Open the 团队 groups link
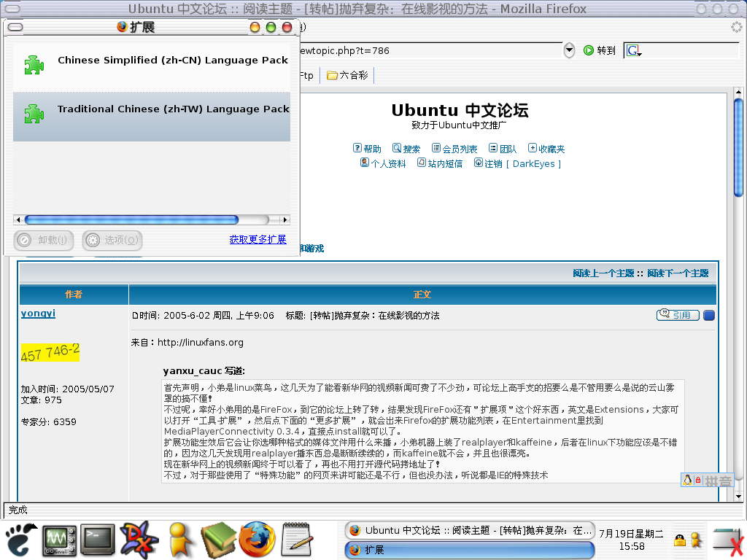 [x=503, y=149]
